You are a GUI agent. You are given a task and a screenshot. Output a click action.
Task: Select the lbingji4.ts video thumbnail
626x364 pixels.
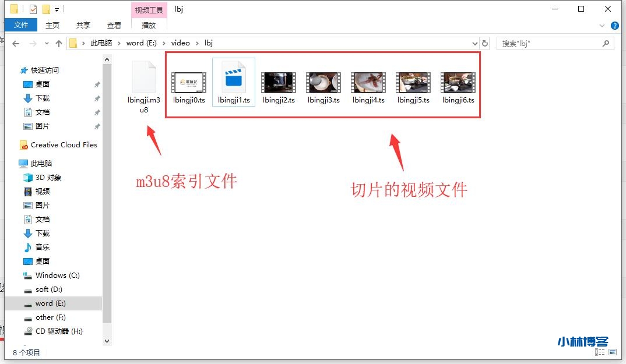click(x=368, y=83)
